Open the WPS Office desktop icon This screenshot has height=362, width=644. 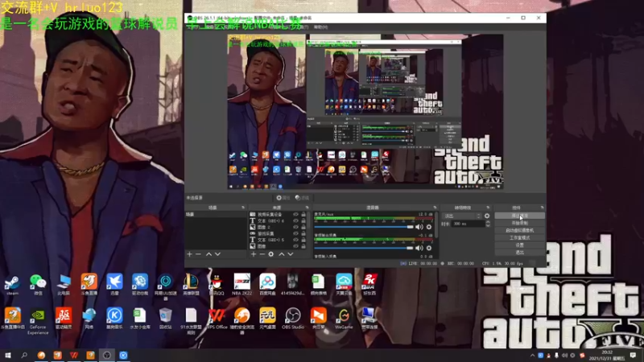217,319
